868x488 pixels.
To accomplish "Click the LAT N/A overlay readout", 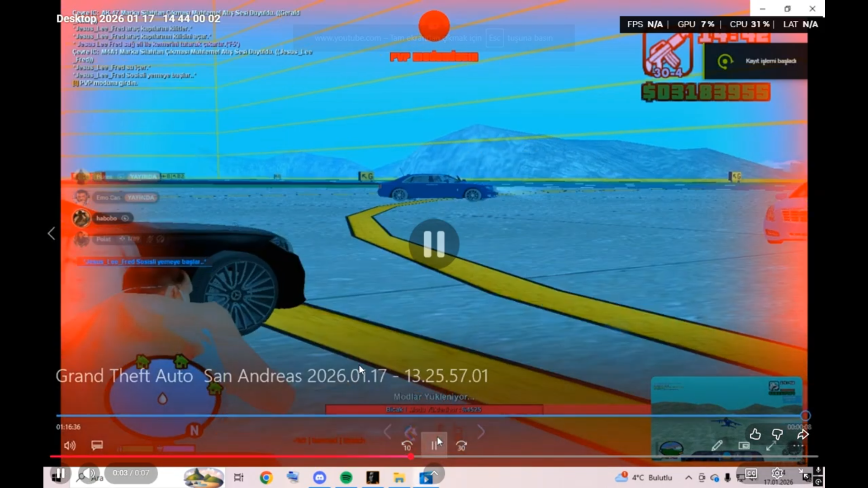I will 800,24.
